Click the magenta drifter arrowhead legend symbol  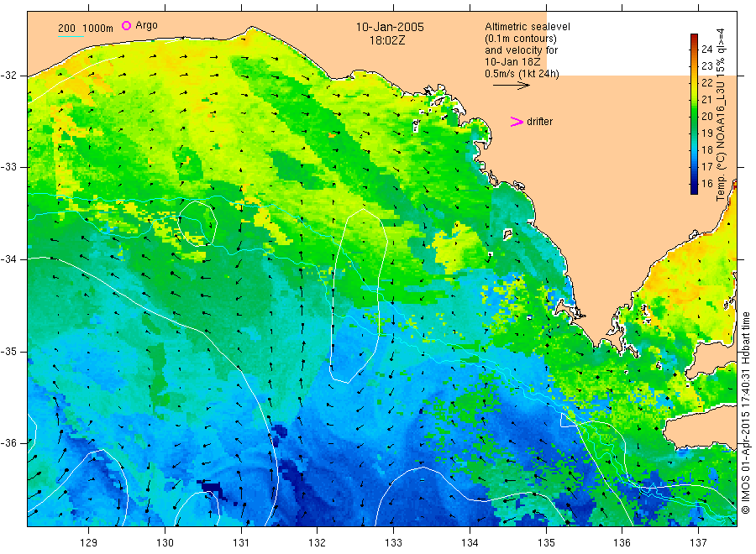517,122
